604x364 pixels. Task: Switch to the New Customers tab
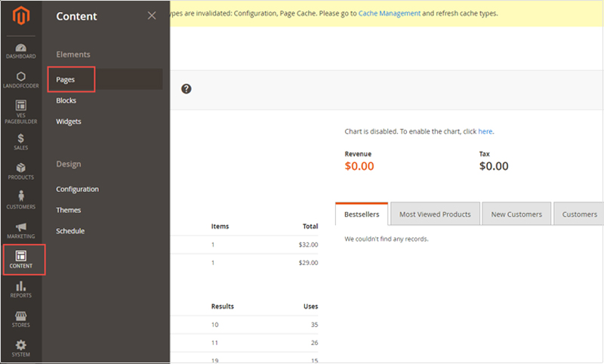516,214
